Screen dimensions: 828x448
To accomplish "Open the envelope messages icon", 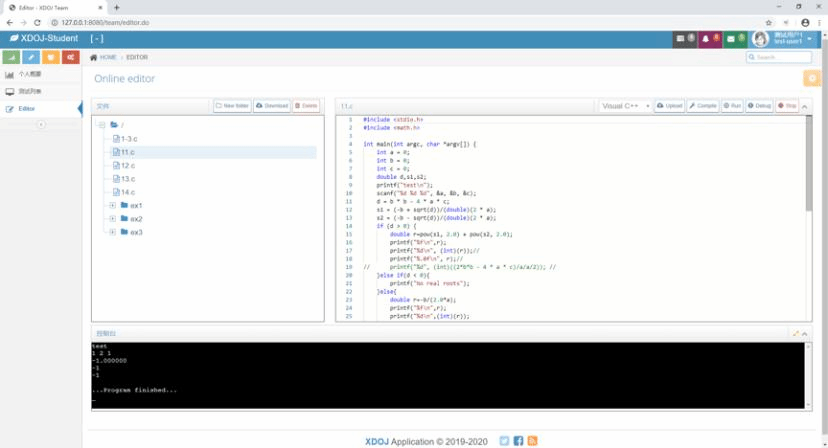I will [x=733, y=39].
